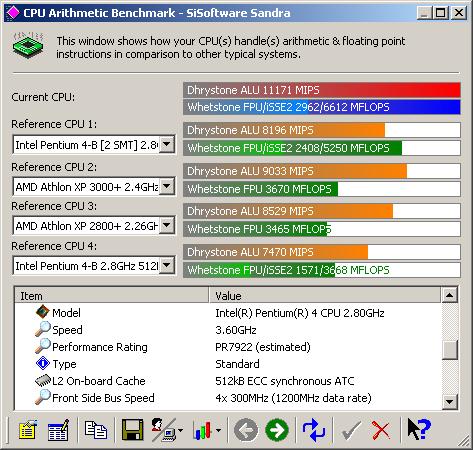Click the Whetstone FPU 3670 MFLOPS bar
The image size is (473, 450).
[322, 189]
